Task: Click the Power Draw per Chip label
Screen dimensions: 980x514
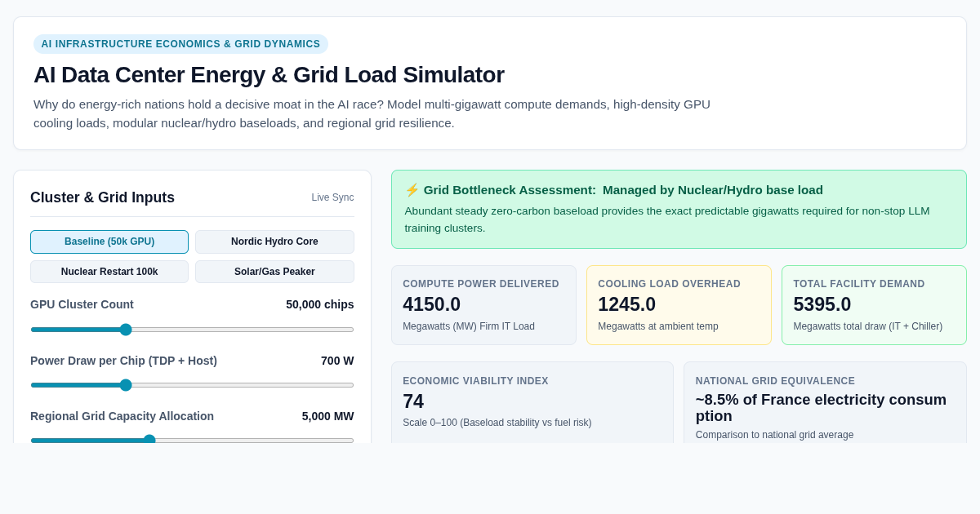Action: (123, 361)
